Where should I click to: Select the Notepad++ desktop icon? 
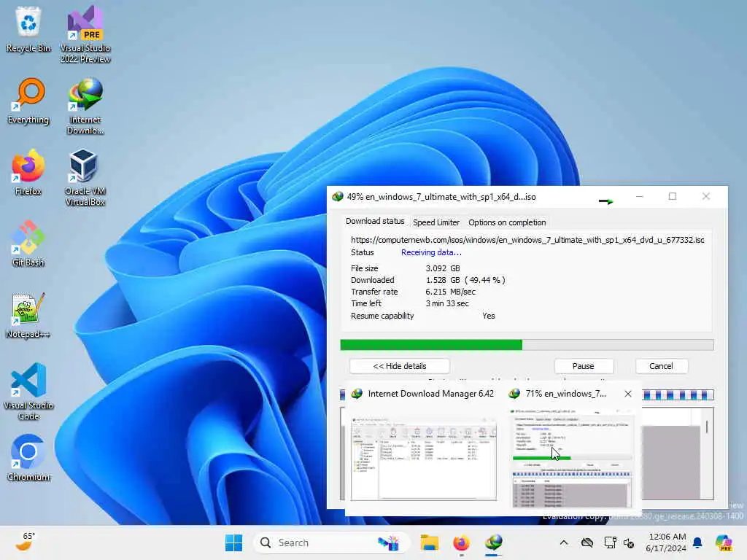[28, 315]
